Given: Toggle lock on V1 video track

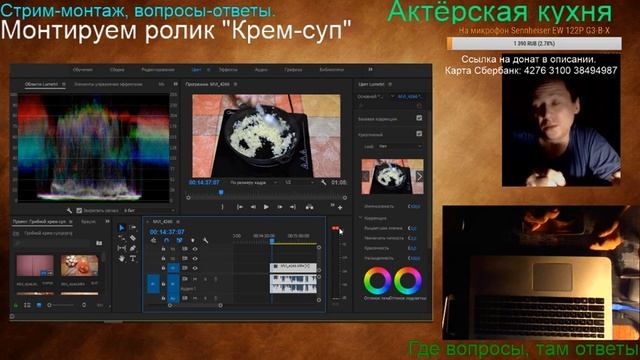Looking at the screenshot, I should coord(163,268).
